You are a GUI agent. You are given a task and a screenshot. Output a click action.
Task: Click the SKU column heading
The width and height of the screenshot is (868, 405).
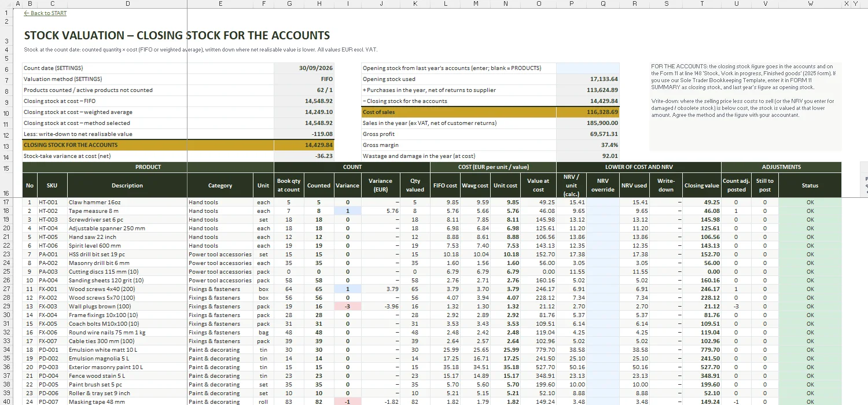(52, 186)
